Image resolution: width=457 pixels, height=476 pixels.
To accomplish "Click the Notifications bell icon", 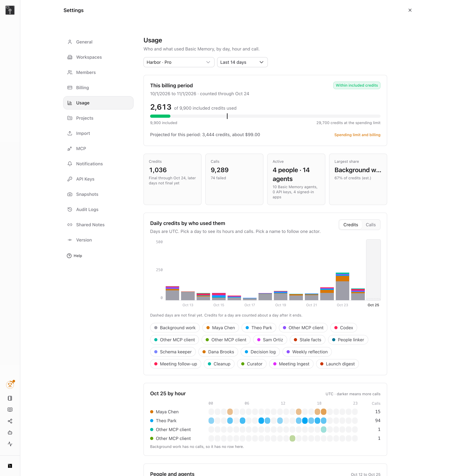I will pos(70,164).
